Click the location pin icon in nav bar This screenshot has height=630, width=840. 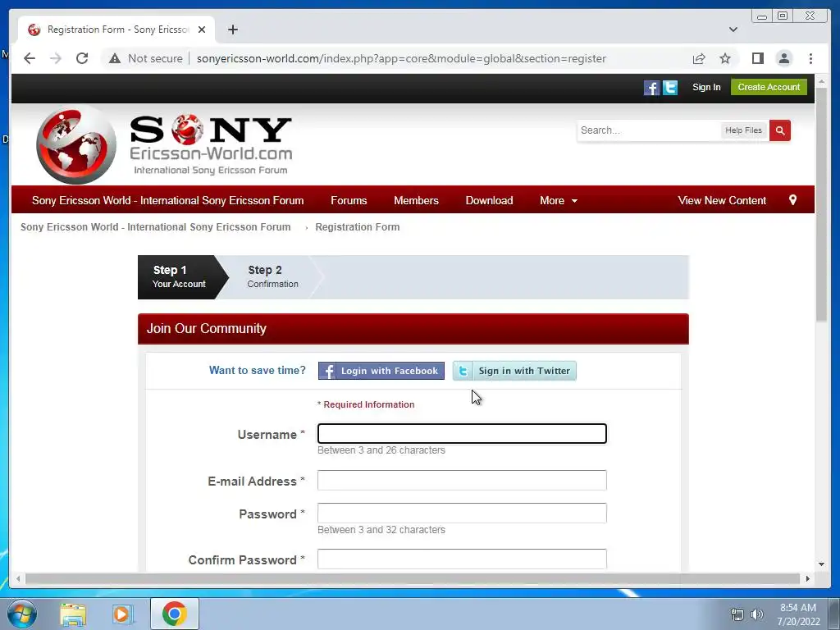pos(793,200)
